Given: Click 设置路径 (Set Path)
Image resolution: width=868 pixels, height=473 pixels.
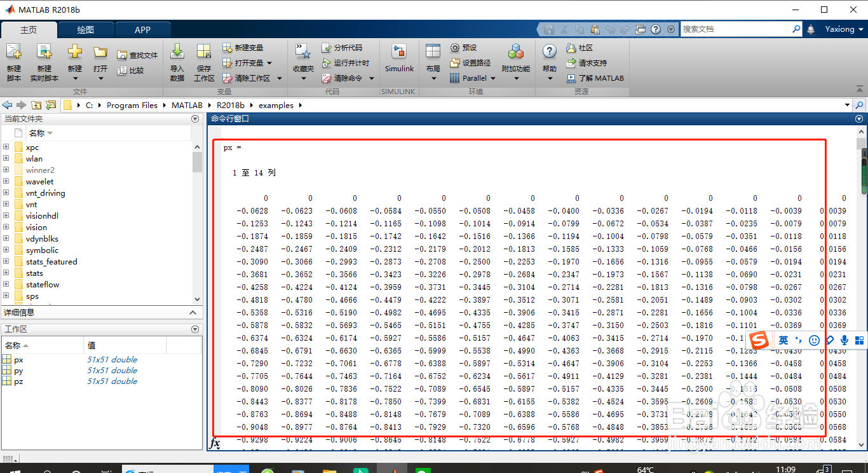Looking at the screenshot, I should [x=470, y=63].
